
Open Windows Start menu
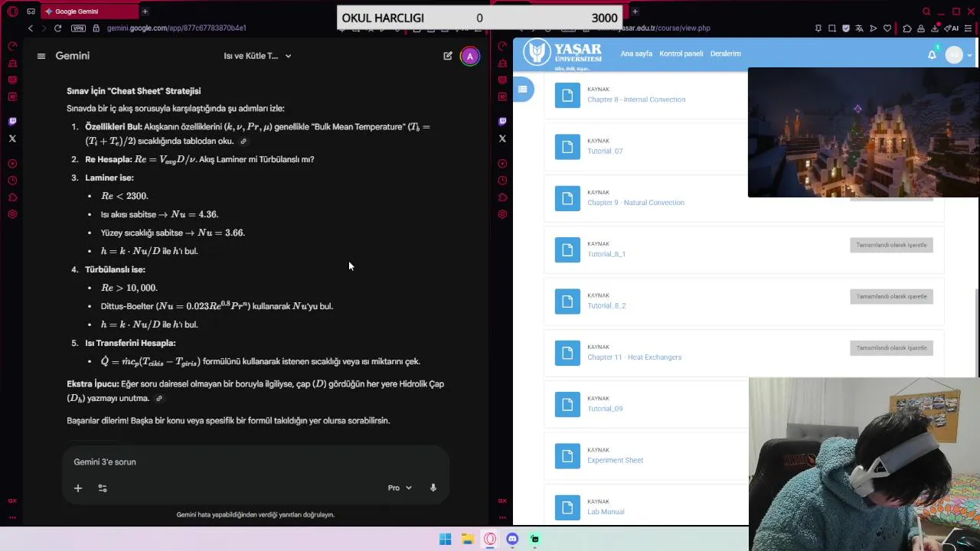point(445,540)
